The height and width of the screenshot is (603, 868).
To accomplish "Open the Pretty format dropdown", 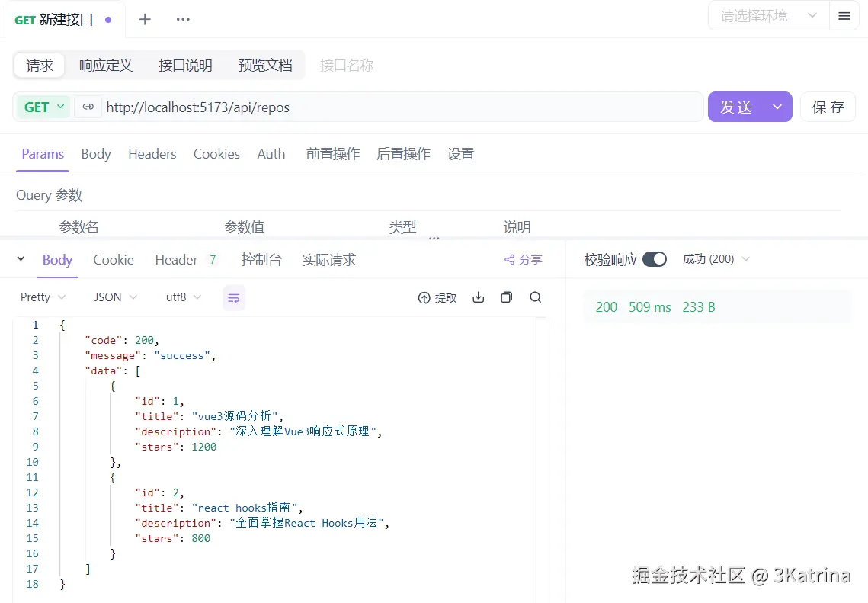I will point(43,297).
